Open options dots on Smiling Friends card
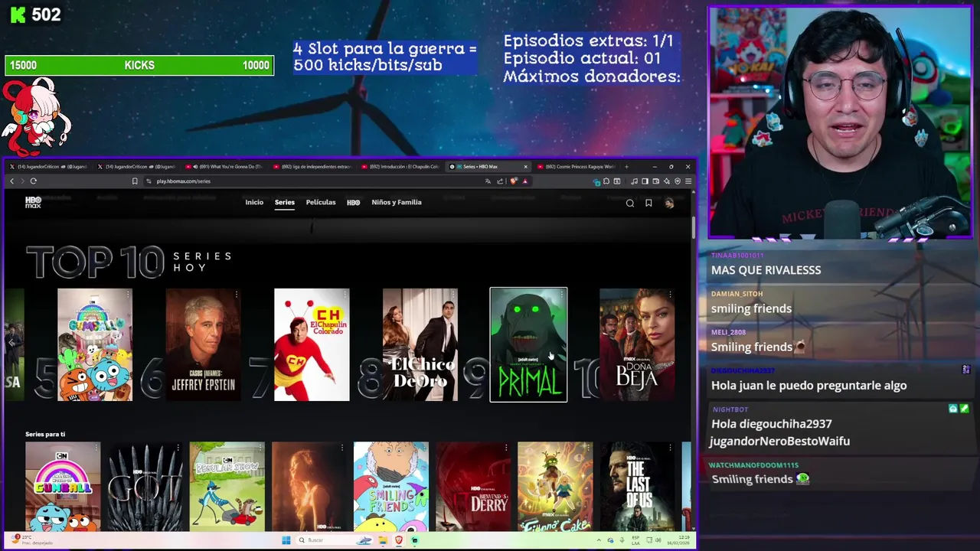 click(423, 448)
